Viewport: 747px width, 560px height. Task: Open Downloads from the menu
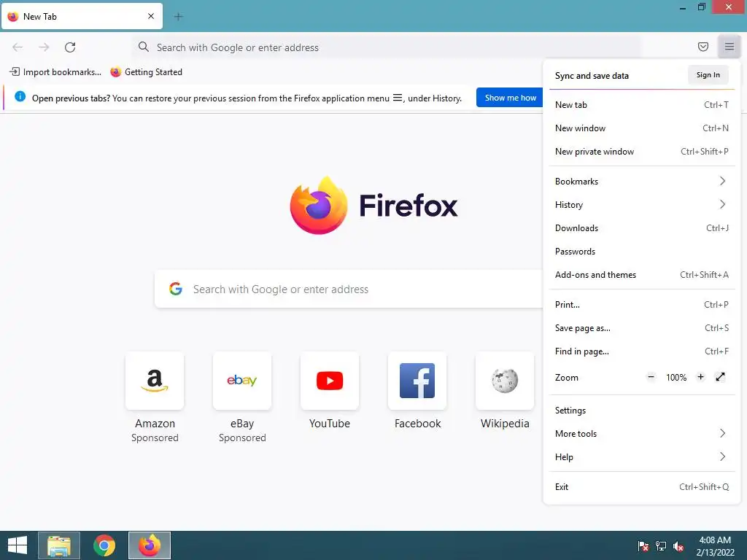point(642,228)
